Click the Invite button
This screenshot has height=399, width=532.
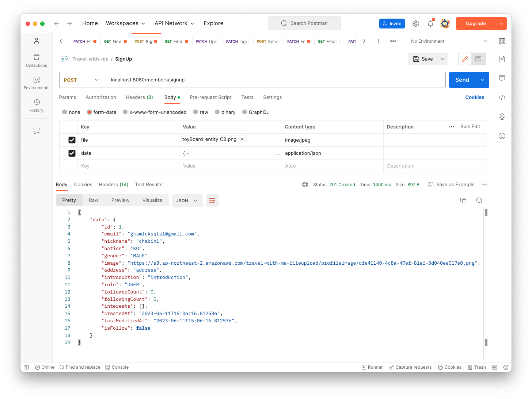pyautogui.click(x=392, y=23)
